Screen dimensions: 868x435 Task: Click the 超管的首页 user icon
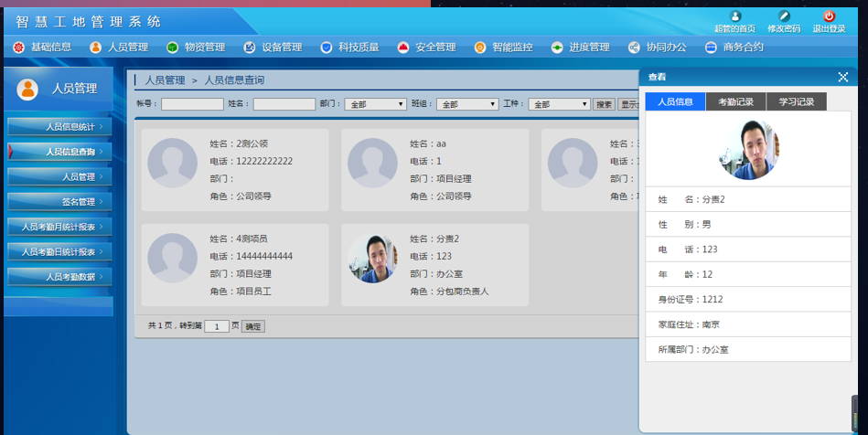pyautogui.click(x=735, y=16)
